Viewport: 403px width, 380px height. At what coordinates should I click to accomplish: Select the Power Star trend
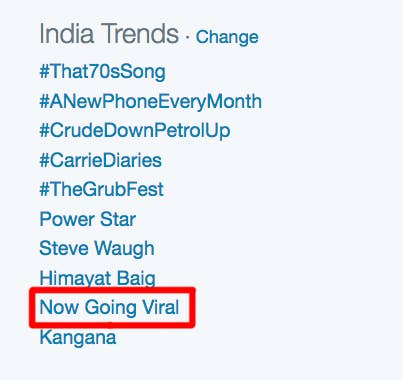(87, 219)
